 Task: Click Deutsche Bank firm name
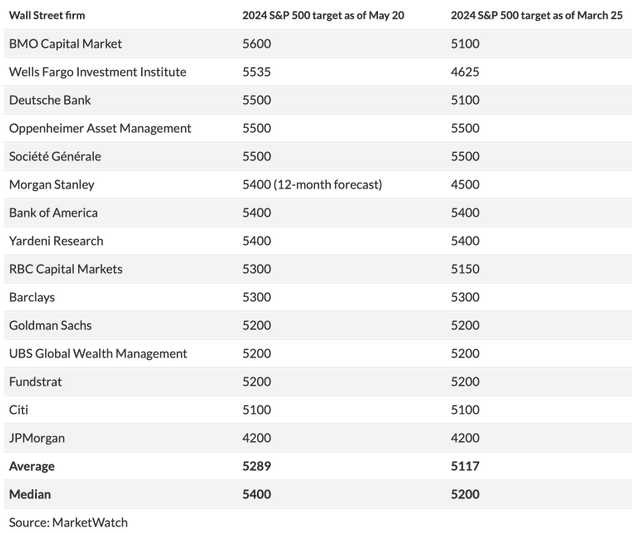click(49, 100)
